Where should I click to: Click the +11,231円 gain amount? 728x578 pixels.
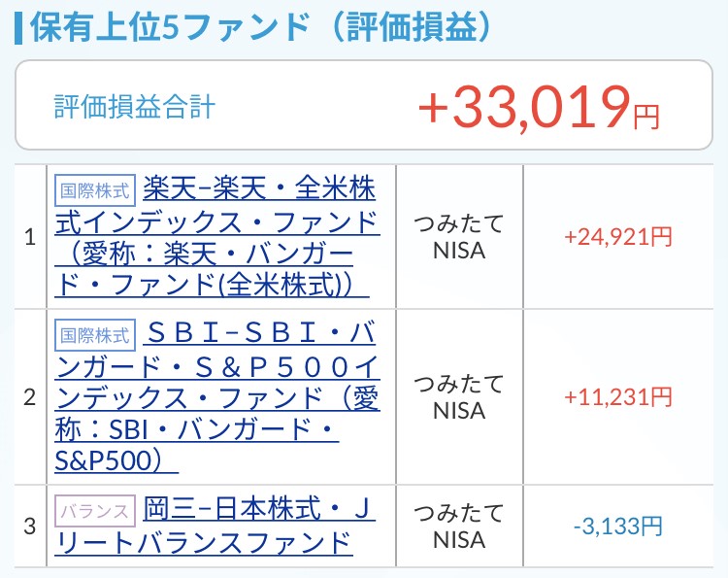[x=617, y=396]
